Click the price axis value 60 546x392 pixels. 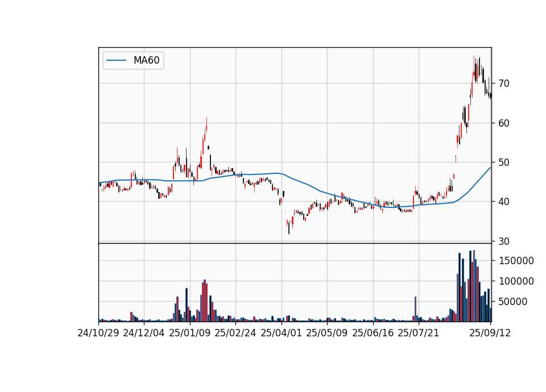click(504, 123)
